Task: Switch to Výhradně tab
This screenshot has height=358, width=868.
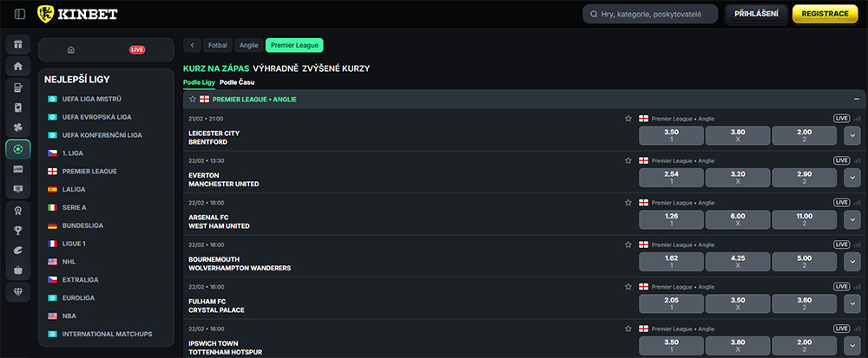Action: 275,68
